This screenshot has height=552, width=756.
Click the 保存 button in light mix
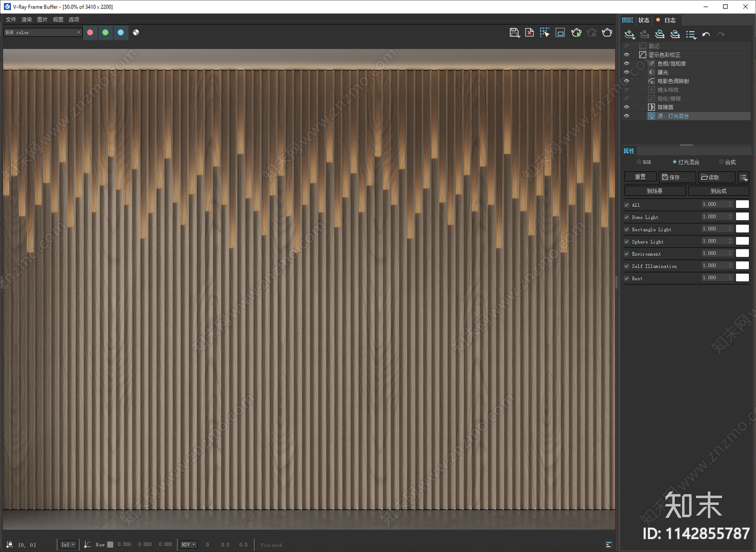coord(678,177)
